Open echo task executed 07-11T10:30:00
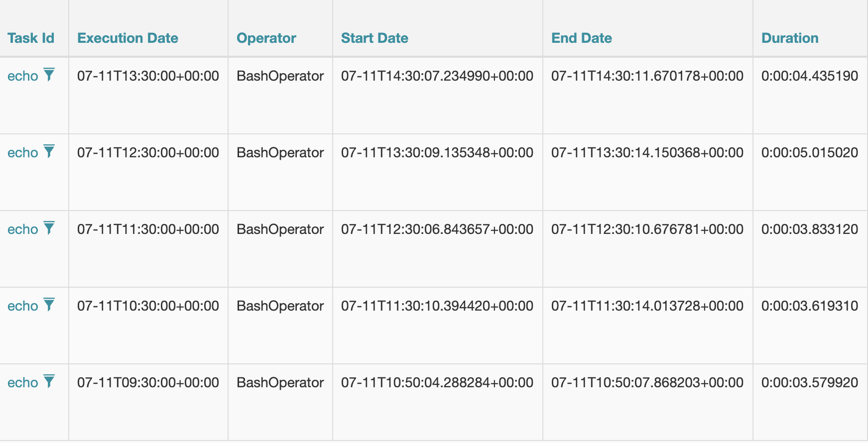This screenshot has height=443, width=868. coord(23,306)
